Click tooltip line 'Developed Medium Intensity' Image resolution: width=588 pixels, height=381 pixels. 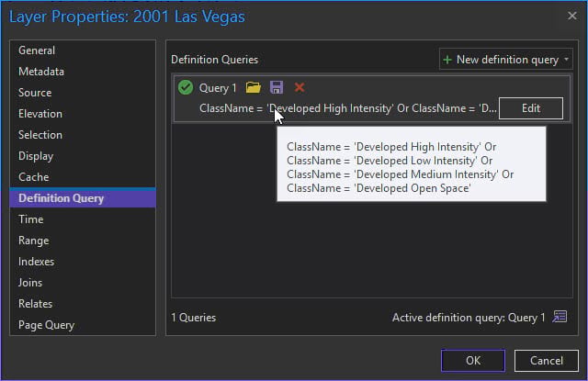[401, 174]
